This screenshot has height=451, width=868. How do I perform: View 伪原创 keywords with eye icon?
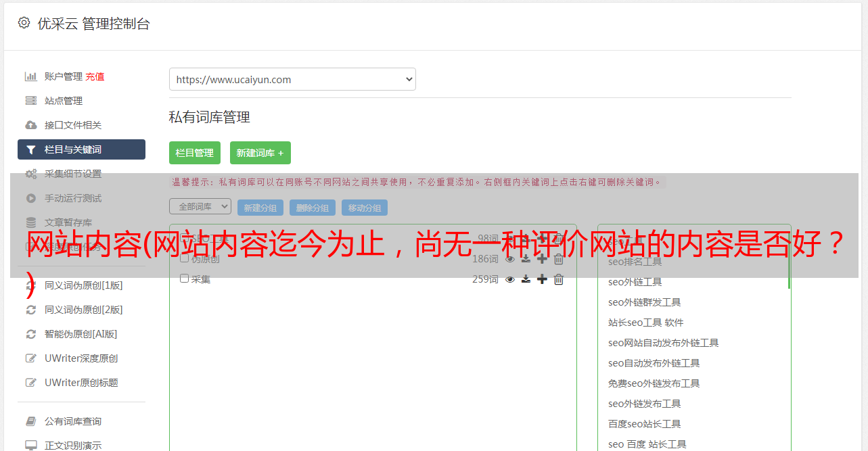point(510,259)
